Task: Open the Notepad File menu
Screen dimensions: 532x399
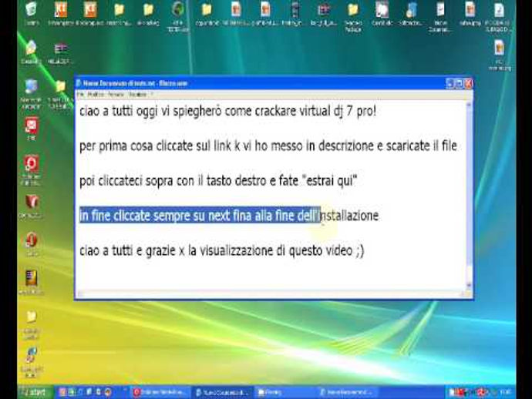Action: coord(80,95)
